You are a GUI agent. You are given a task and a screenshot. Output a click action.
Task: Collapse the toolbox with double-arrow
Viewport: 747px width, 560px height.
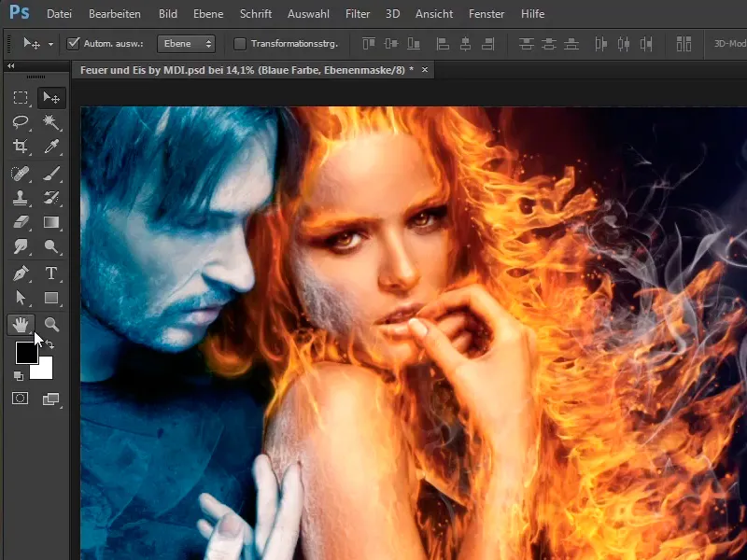10,65
